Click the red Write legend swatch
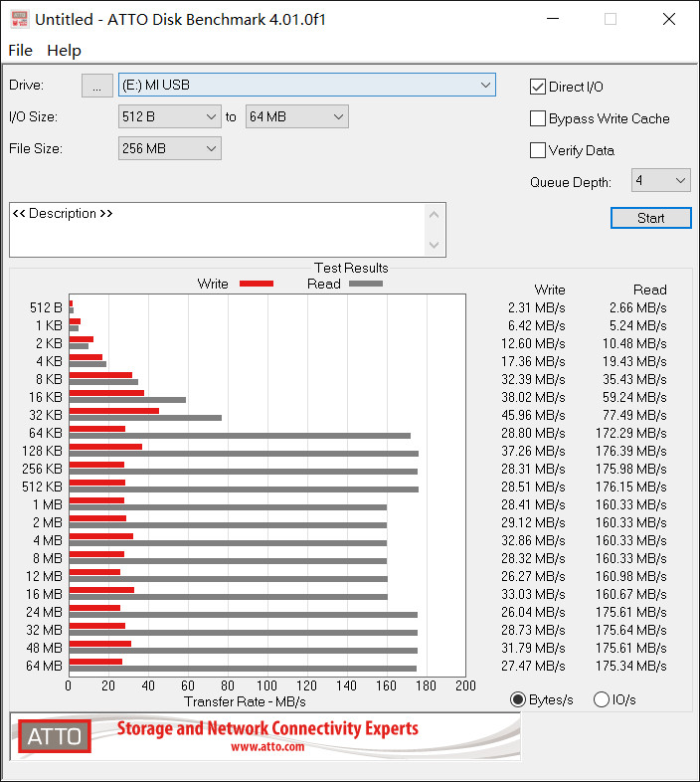The width and height of the screenshot is (700, 782). 257,284
